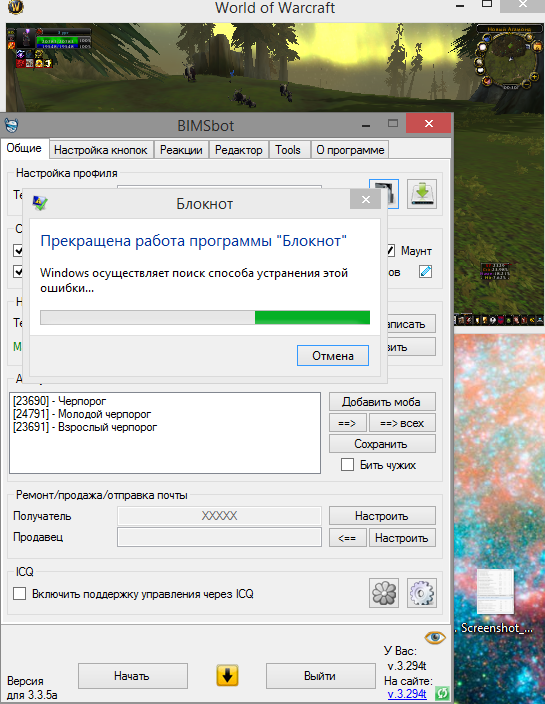Click the player portrait in WoW
Image resolution: width=545 pixels, height=704 pixels.
(x=27, y=39)
